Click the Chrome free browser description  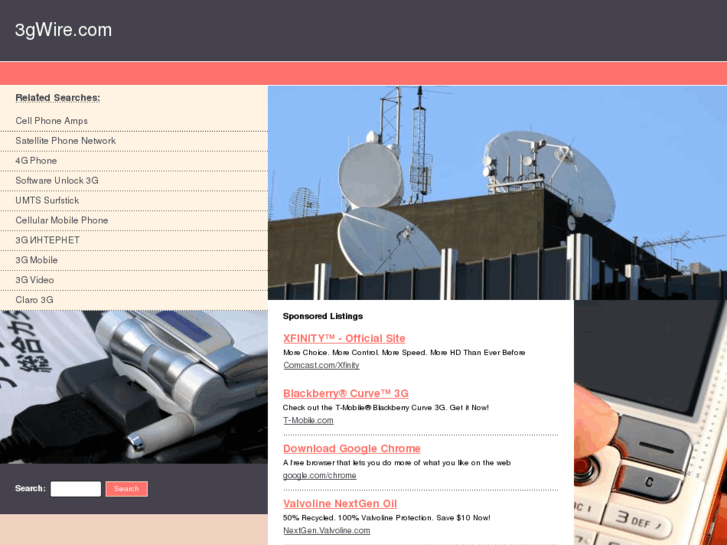click(396, 463)
